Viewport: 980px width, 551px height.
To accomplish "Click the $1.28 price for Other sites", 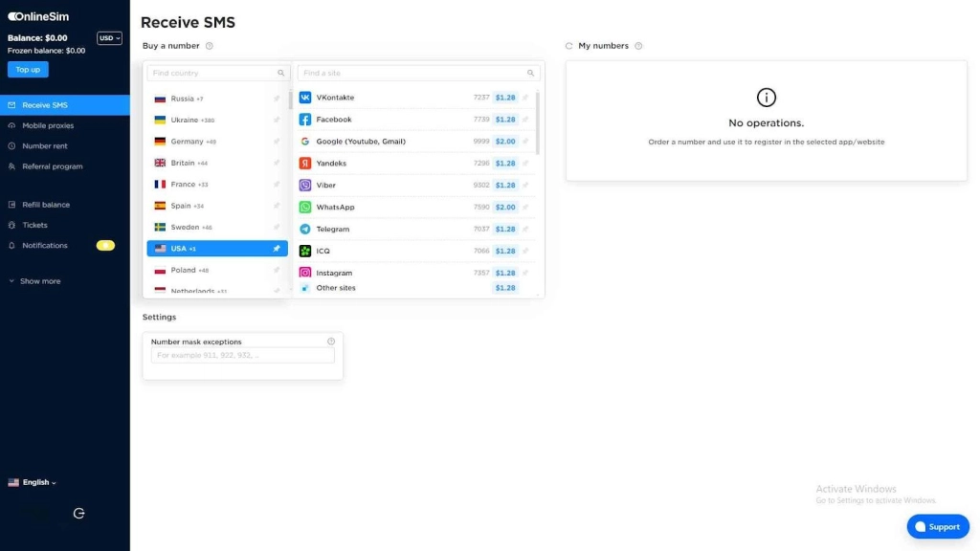I will point(505,288).
